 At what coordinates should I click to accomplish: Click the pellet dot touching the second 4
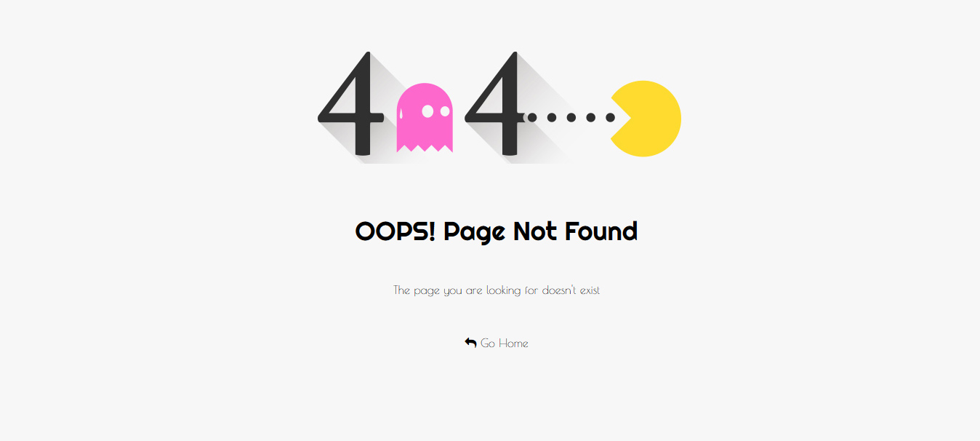pos(532,117)
